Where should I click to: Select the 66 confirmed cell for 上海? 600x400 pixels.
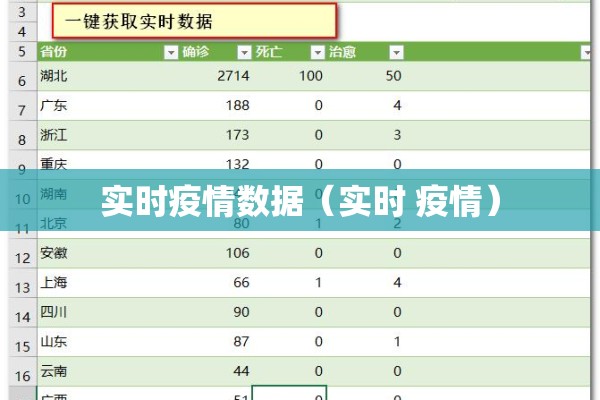216,283
